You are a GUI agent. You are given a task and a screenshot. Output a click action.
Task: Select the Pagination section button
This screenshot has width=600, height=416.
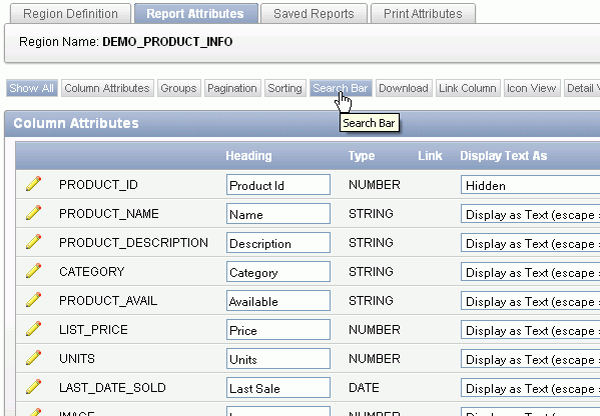tap(232, 88)
